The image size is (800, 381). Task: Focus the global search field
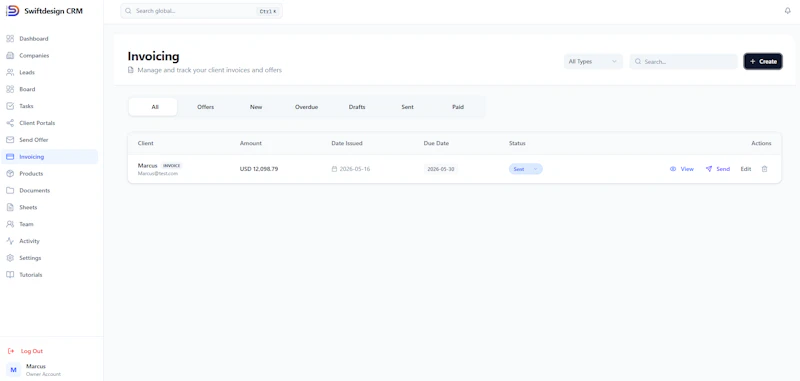pos(202,11)
